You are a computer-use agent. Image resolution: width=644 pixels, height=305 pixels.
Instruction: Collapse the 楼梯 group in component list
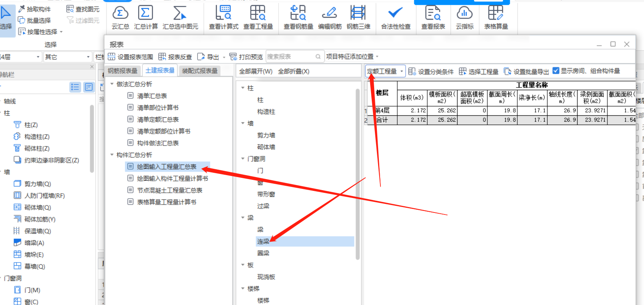coord(243,288)
